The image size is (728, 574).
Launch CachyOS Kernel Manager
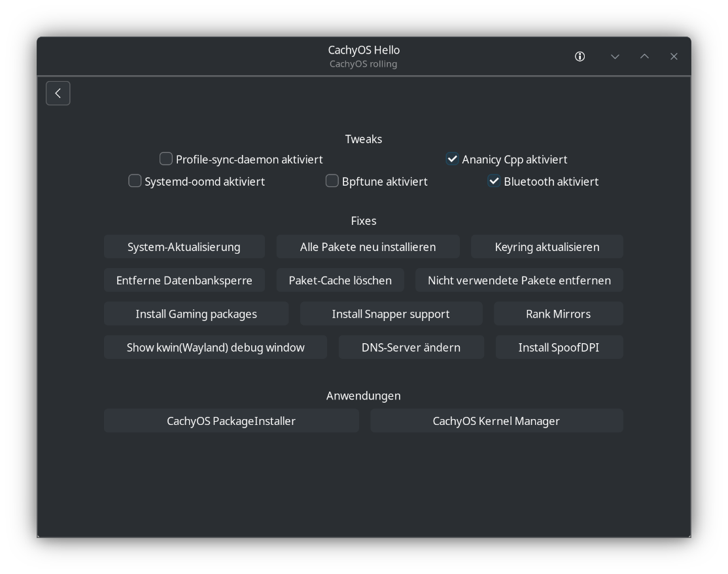point(497,421)
